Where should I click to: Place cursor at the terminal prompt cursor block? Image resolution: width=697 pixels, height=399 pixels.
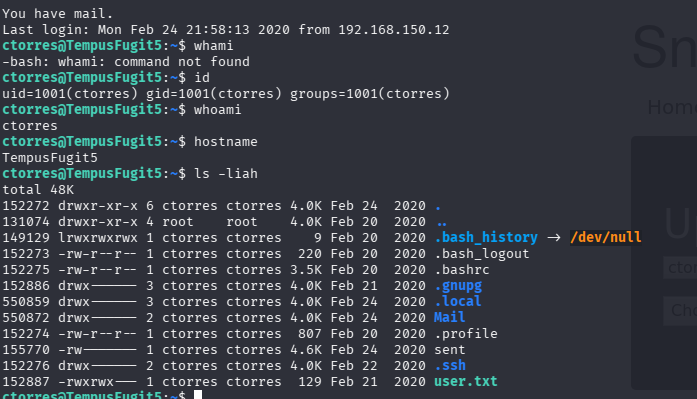pos(198,395)
